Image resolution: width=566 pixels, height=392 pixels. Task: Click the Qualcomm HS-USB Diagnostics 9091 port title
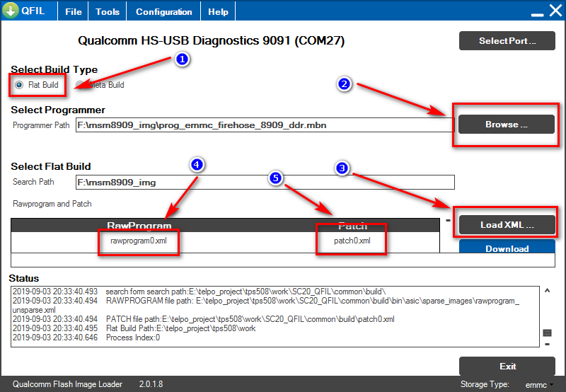point(211,40)
